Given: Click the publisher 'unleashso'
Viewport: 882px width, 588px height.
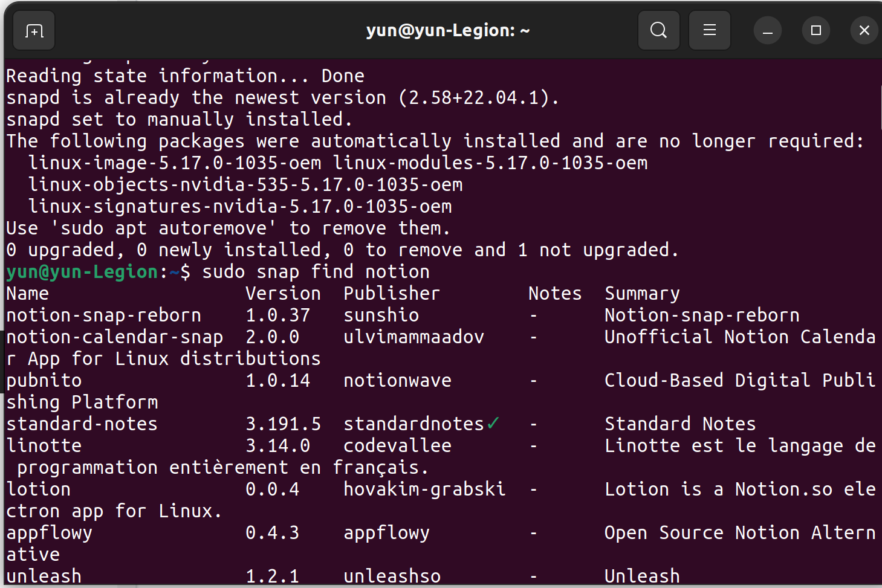Looking at the screenshot, I should [x=392, y=577].
